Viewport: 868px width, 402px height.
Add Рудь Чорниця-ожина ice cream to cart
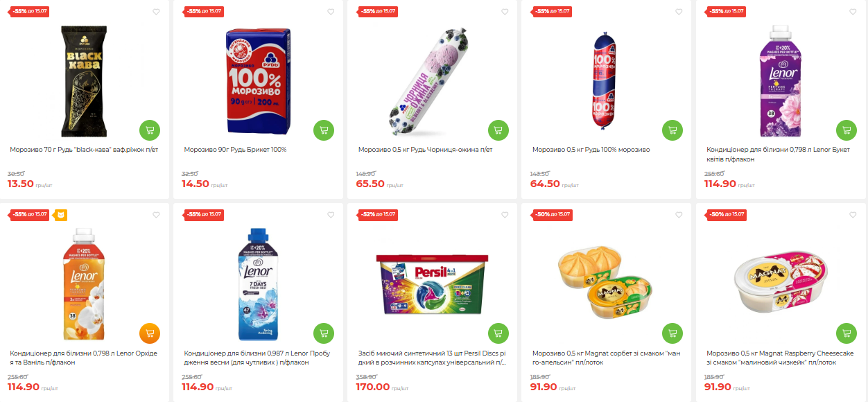[498, 130]
